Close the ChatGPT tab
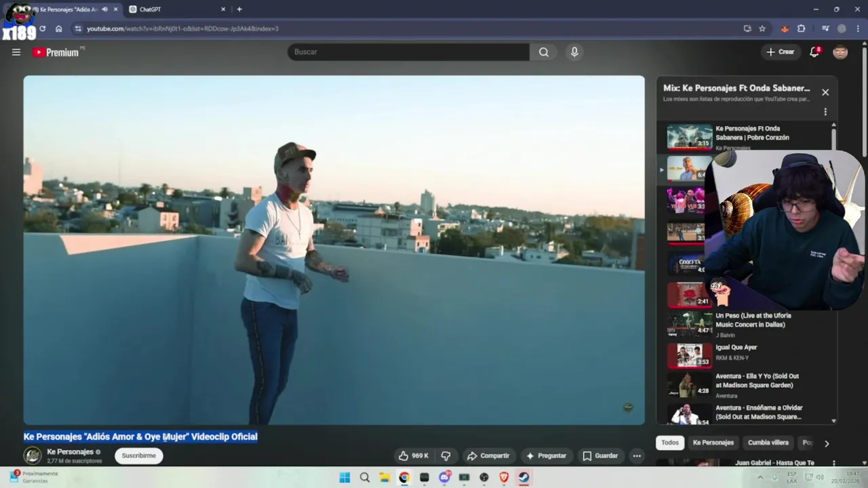This screenshot has width=868, height=488. tap(223, 9)
